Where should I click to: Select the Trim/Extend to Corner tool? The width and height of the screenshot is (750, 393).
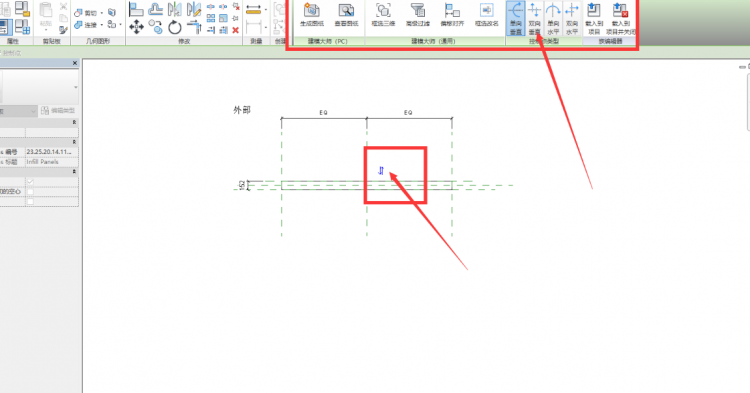click(194, 27)
